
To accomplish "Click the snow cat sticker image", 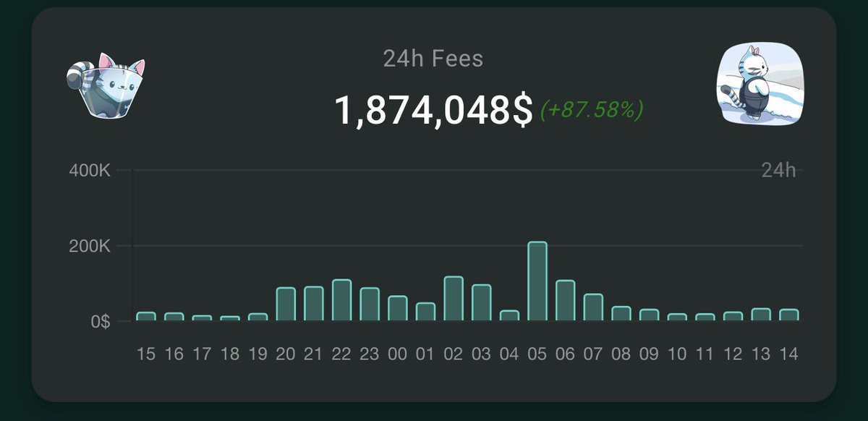I will point(762,83).
